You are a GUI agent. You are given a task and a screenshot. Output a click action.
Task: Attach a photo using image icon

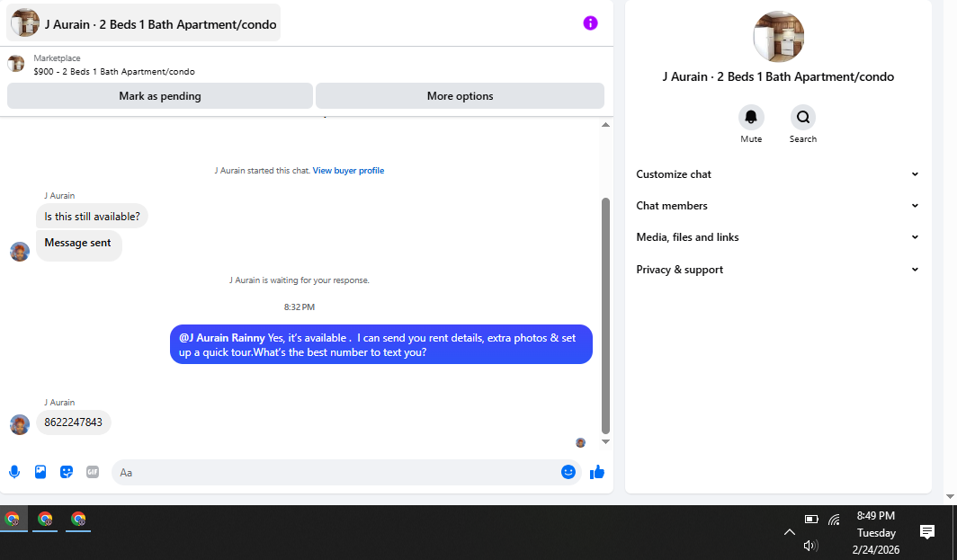pos(40,472)
